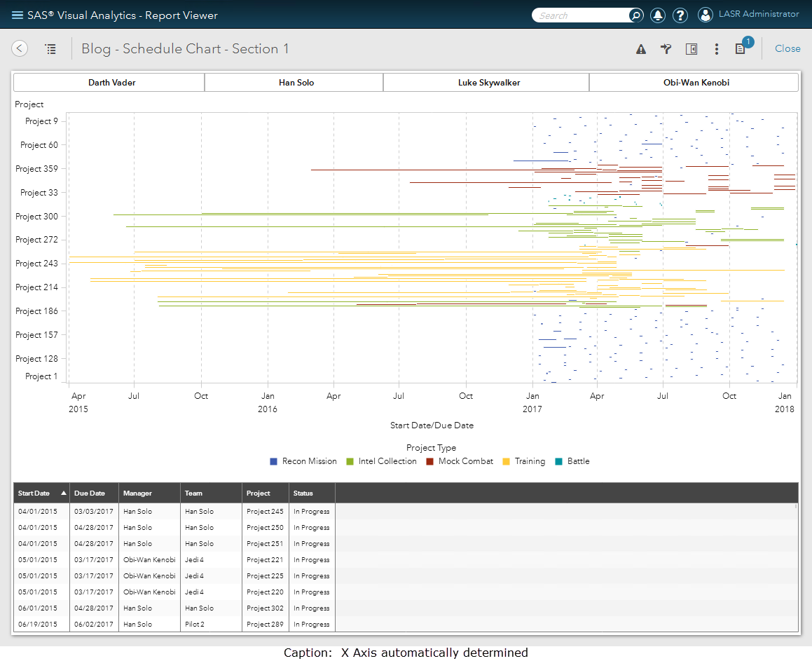Viewport: 812px width, 668px height.
Task: Click the filter/interactions tool icon
Action: 666,49
